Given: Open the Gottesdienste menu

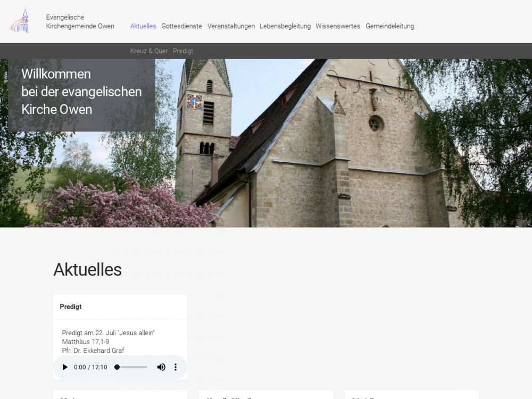Looking at the screenshot, I should coord(181,26).
